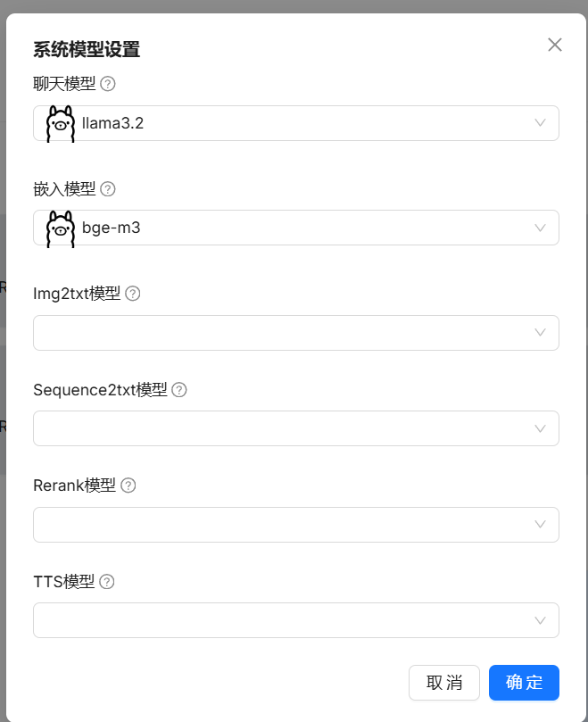The image size is (588, 722).
Task: Click the Ollama llama icon beside bge-m3
Action: pos(59,228)
